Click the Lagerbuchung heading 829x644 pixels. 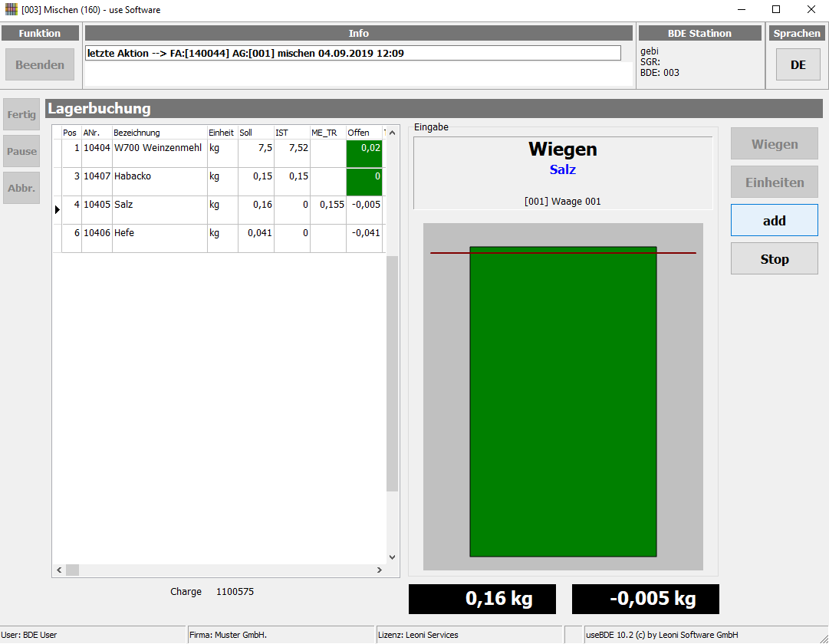(x=100, y=108)
